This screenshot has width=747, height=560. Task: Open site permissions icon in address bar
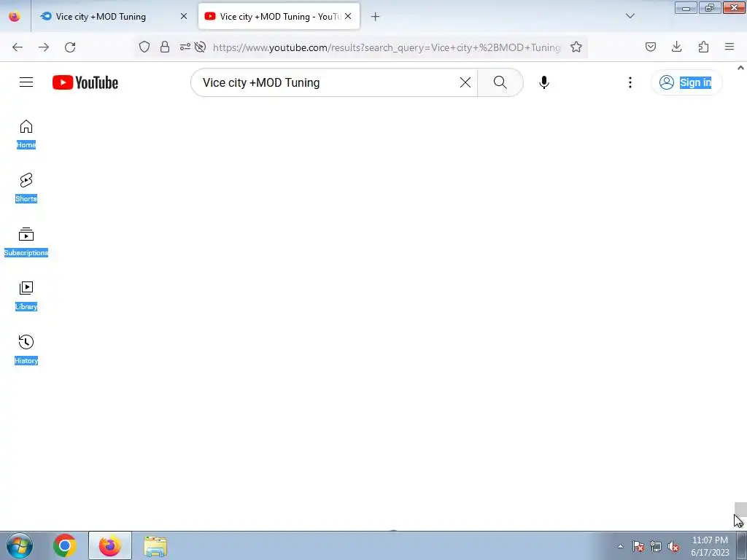point(185,47)
